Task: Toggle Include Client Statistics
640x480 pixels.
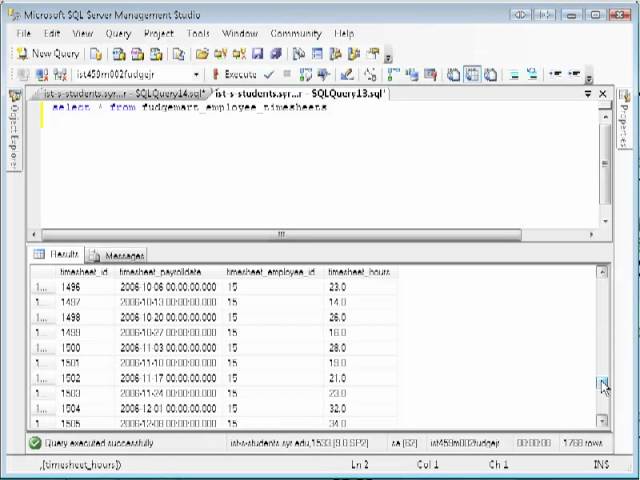Action: coord(412,75)
